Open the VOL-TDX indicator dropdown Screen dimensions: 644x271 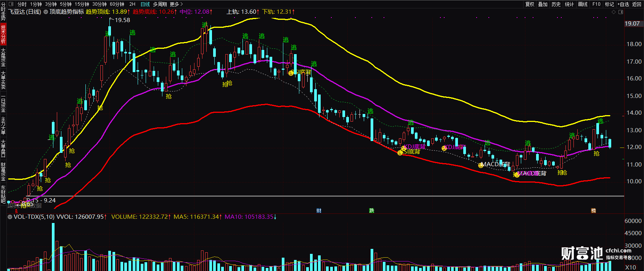click(x=10, y=217)
